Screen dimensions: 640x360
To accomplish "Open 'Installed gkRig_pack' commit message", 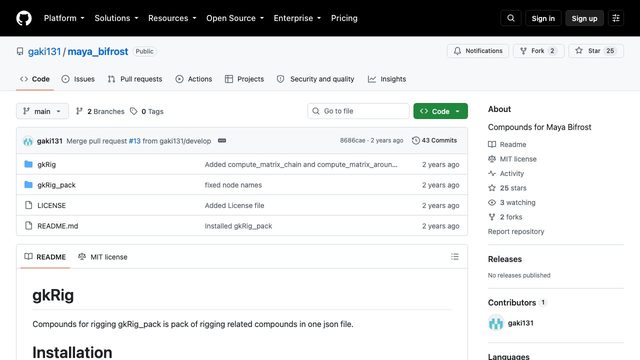I will coord(238,226).
